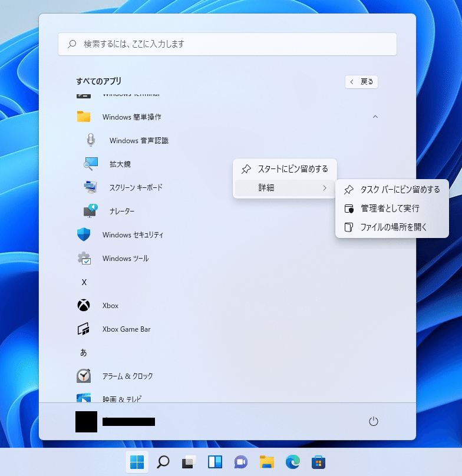Choose タスク バーにピン留めする

(x=392, y=190)
